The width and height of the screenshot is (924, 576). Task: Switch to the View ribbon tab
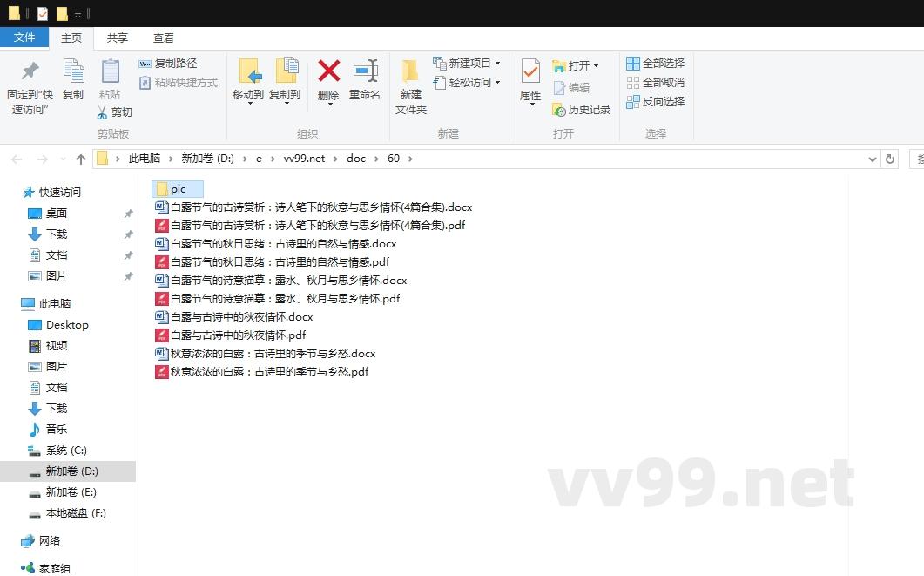164,37
